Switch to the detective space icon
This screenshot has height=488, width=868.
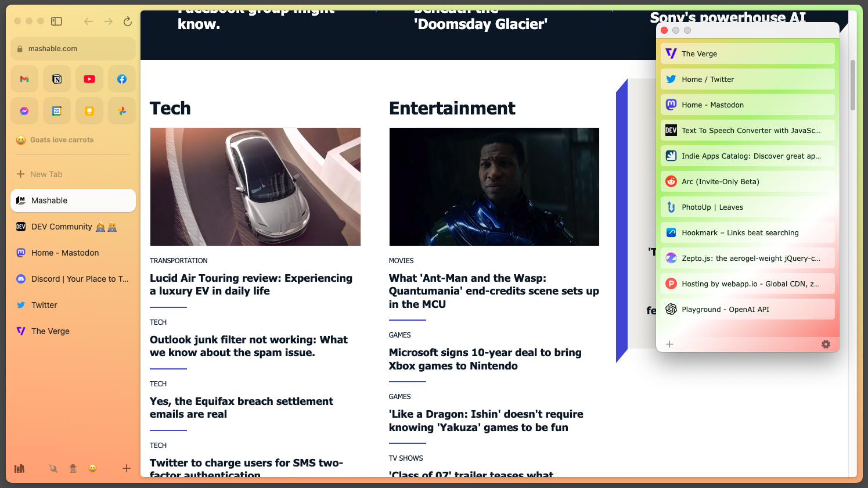click(x=73, y=468)
